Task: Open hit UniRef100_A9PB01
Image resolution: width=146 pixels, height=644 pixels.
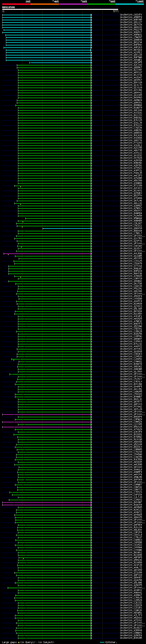Action: 131,35
